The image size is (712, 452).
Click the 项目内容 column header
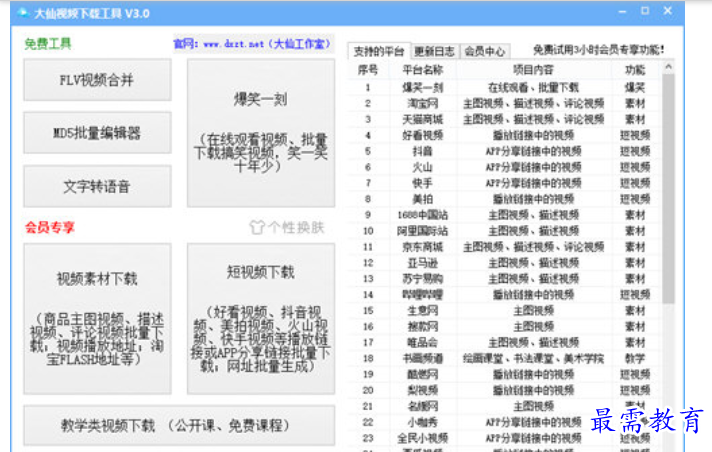(x=534, y=70)
